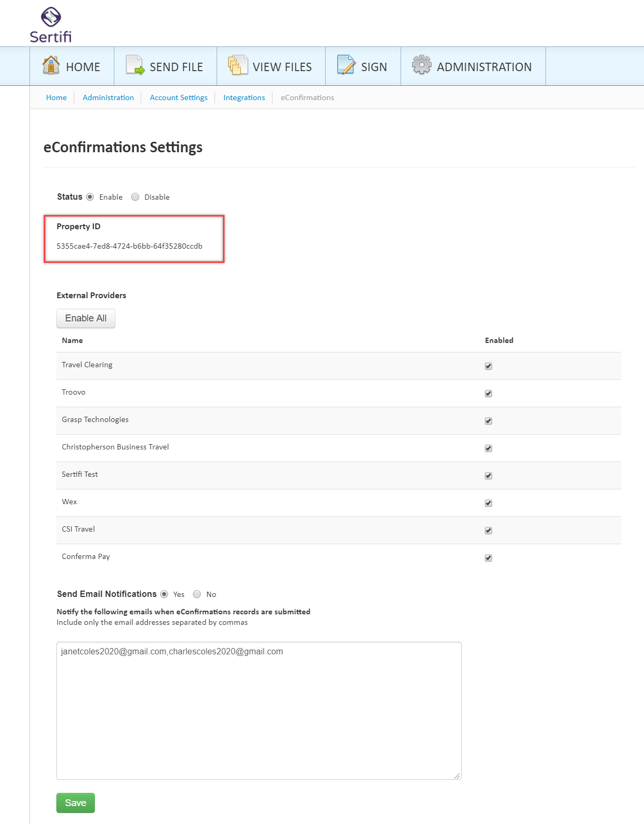
Task: Click the External Providers label
Action: 92,296
